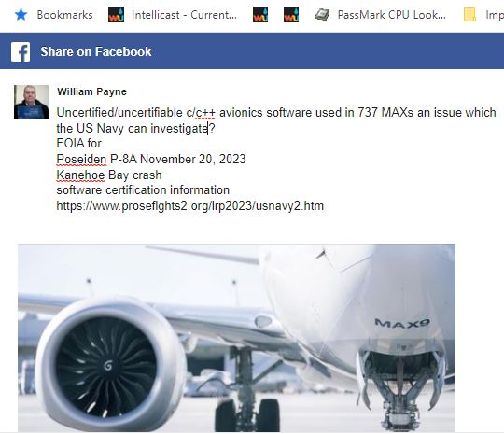The width and height of the screenshot is (504, 434).
Task: Click the yellow bookmark folder icon
Action: [469, 15]
